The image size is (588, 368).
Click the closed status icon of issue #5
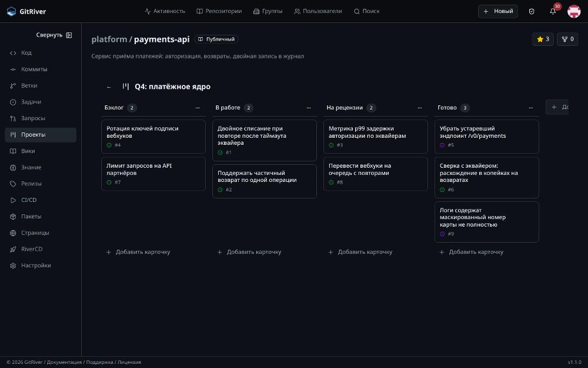(x=442, y=145)
